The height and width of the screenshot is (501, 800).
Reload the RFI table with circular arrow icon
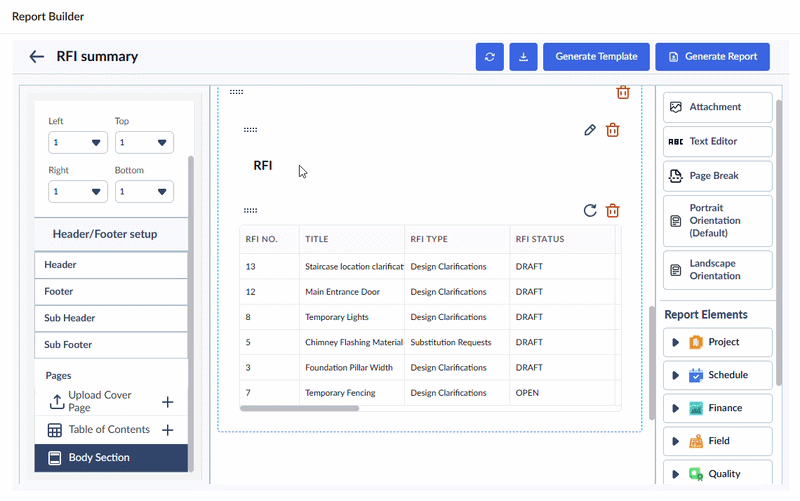click(x=590, y=211)
